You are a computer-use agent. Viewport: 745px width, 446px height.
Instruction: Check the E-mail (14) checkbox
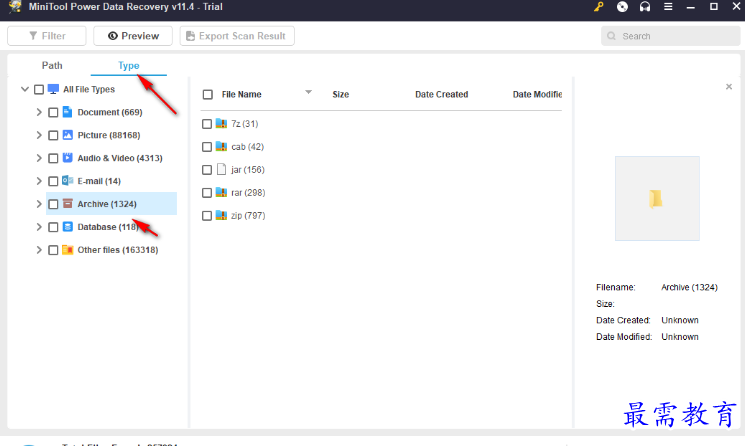[x=53, y=181]
